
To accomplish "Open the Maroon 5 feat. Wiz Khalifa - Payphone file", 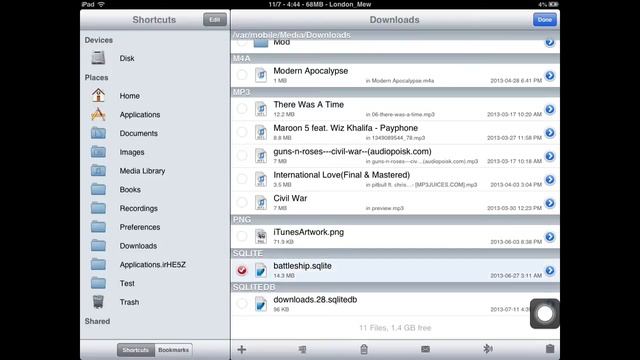I will tap(345, 128).
